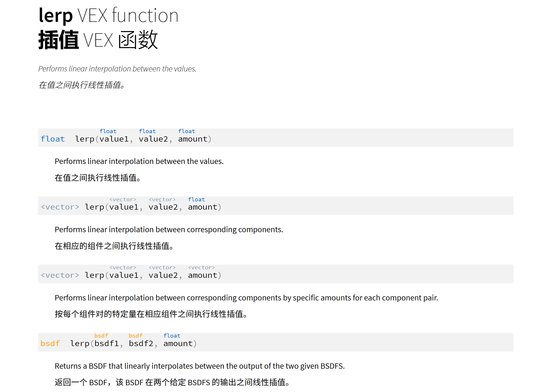The width and height of the screenshot is (554, 392).
Task: Click the Chinese text 按每个组件对的特定量
Action: pyautogui.click(x=96, y=314)
